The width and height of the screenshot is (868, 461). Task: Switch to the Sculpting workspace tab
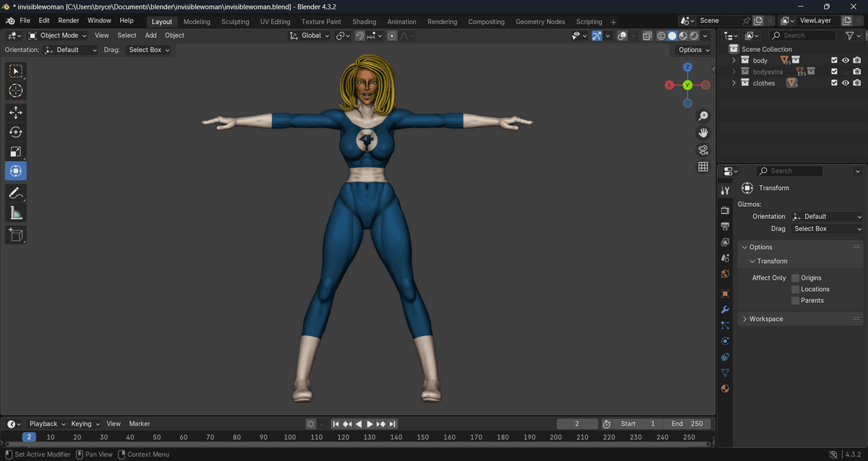point(235,22)
